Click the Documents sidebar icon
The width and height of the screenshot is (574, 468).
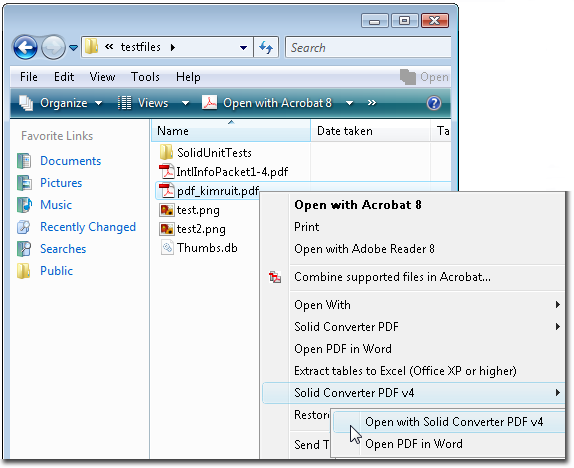click(24, 161)
